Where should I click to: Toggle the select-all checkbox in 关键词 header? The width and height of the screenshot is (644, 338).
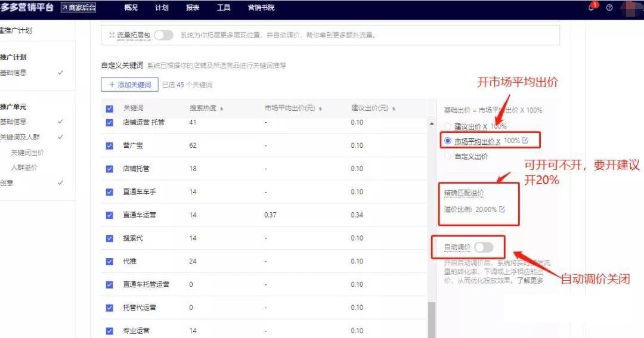coord(109,109)
